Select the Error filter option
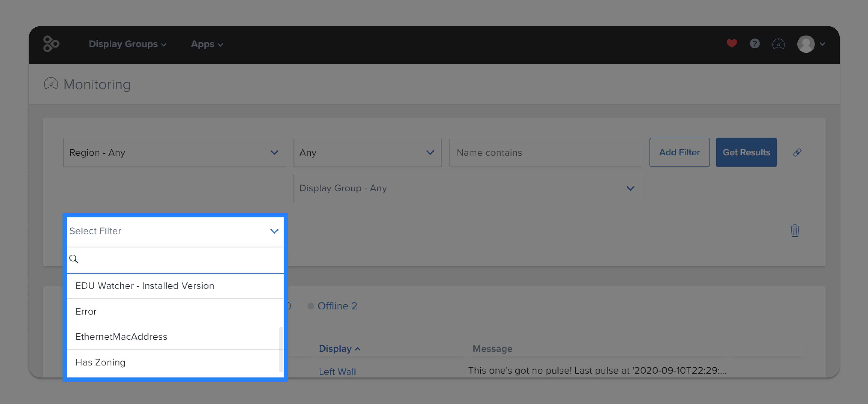 pos(175,311)
